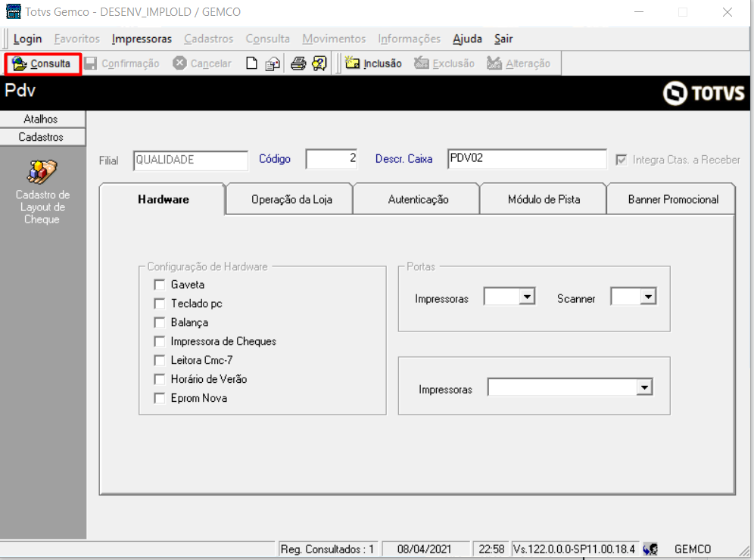This screenshot has width=754, height=560.
Task: Open the Movimentos menu
Action: pyautogui.click(x=334, y=39)
